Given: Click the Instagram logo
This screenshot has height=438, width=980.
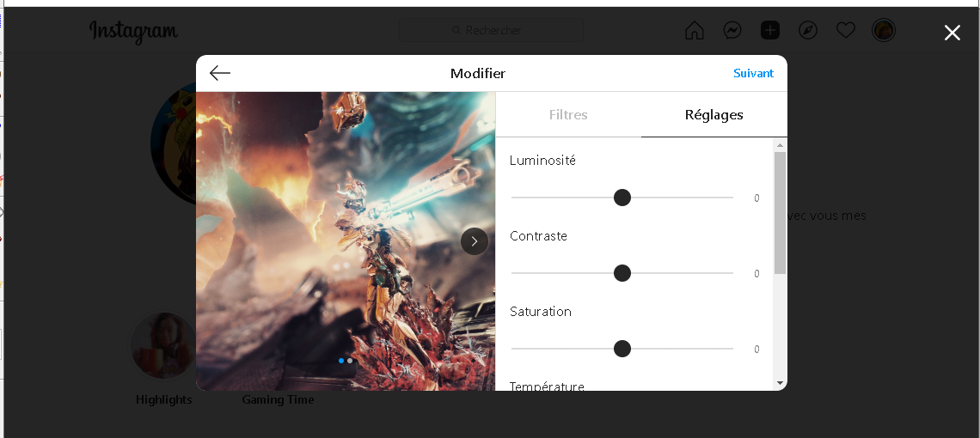Looking at the screenshot, I should (x=134, y=31).
